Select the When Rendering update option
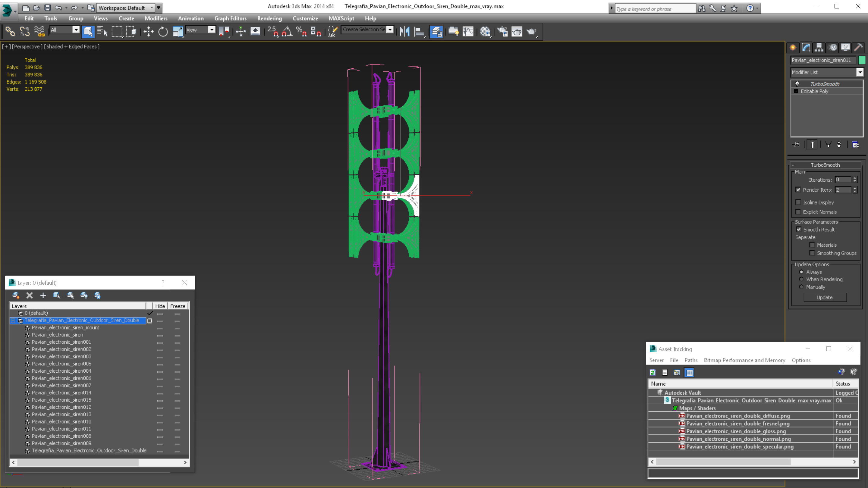 pyautogui.click(x=802, y=279)
